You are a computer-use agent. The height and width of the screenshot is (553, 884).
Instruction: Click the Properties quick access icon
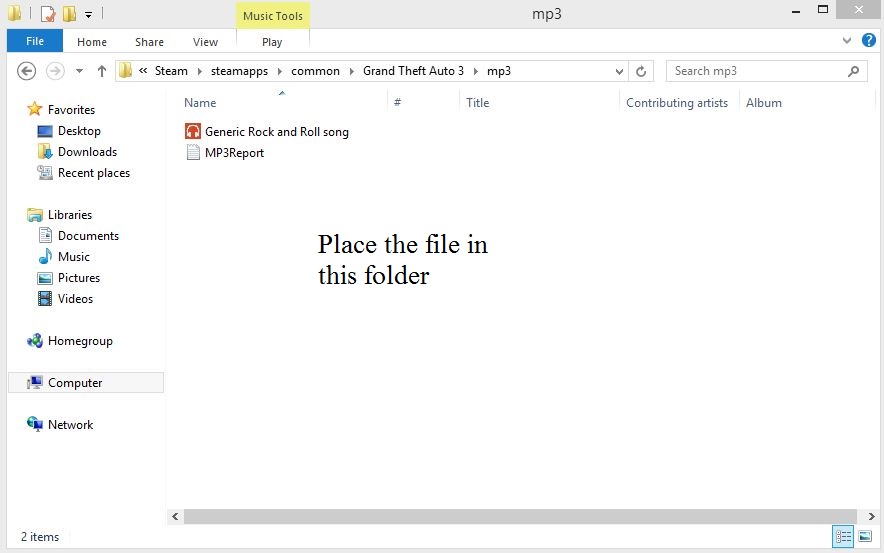tap(48, 13)
